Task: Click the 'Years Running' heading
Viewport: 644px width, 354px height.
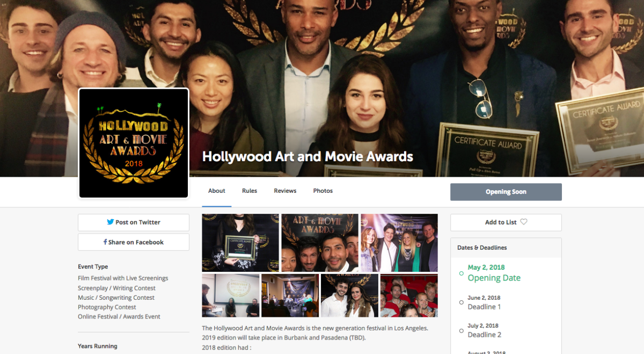Action: coord(97,346)
